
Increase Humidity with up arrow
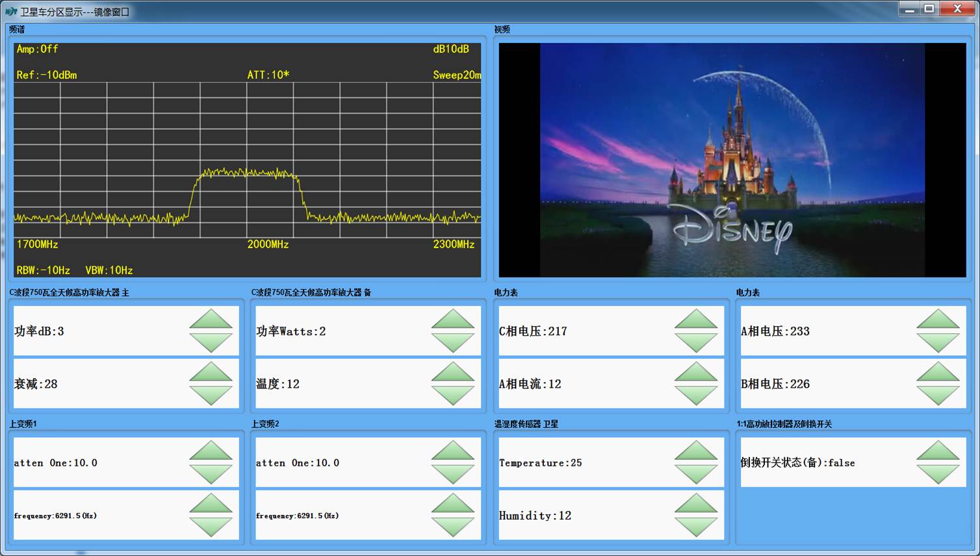tap(696, 503)
